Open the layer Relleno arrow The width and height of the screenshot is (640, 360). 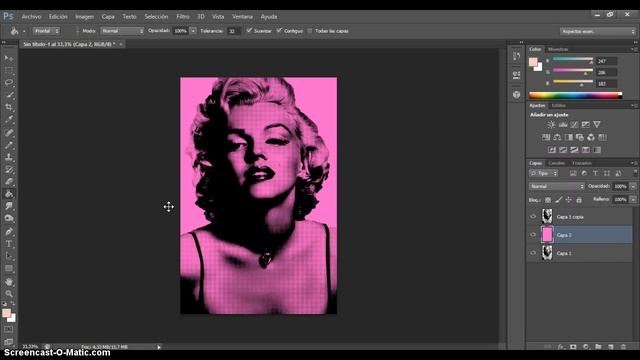633,200
